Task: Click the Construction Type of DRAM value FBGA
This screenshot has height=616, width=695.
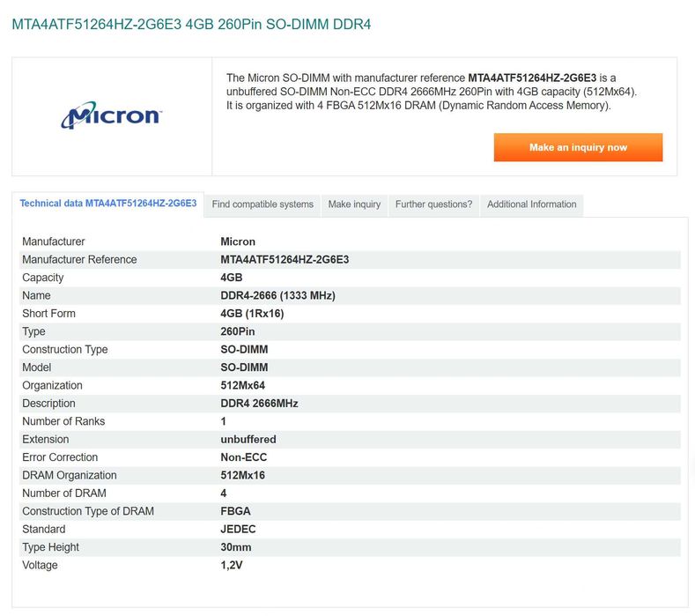Action: click(x=235, y=511)
